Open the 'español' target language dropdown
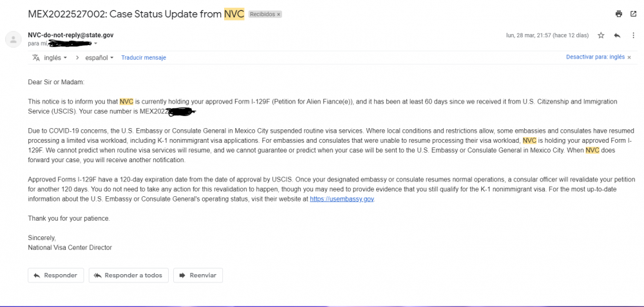 (99, 58)
